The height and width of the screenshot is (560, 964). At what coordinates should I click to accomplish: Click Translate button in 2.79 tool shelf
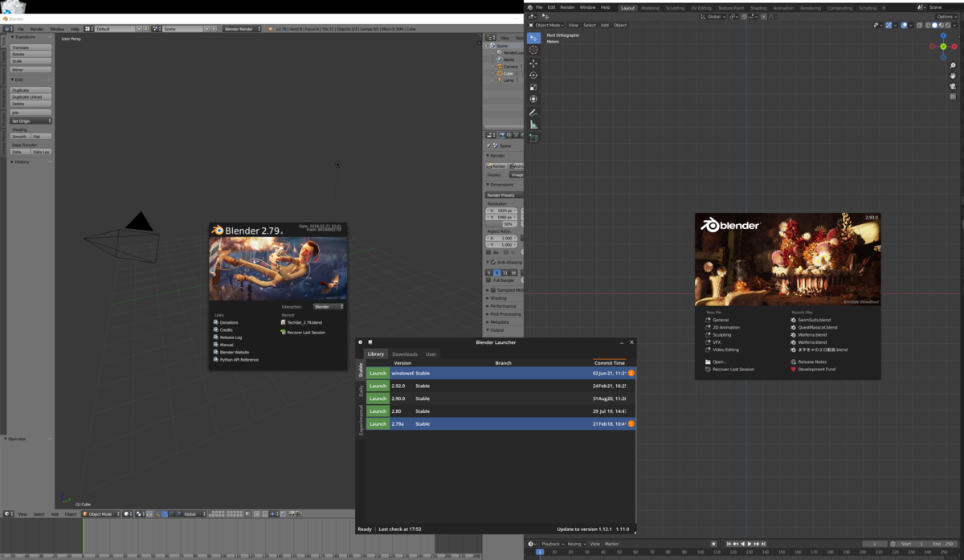31,47
